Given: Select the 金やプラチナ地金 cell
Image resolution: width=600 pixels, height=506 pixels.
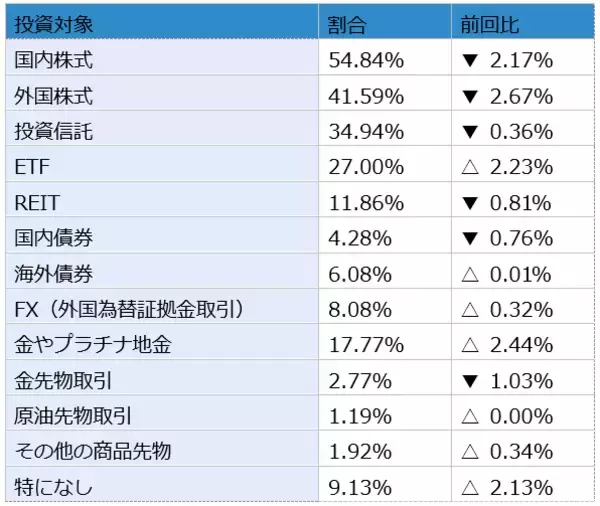Looking at the screenshot, I should click(93, 345).
